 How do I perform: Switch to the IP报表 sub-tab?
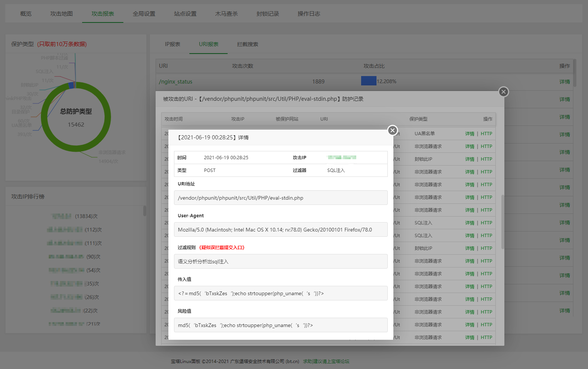tap(172, 44)
